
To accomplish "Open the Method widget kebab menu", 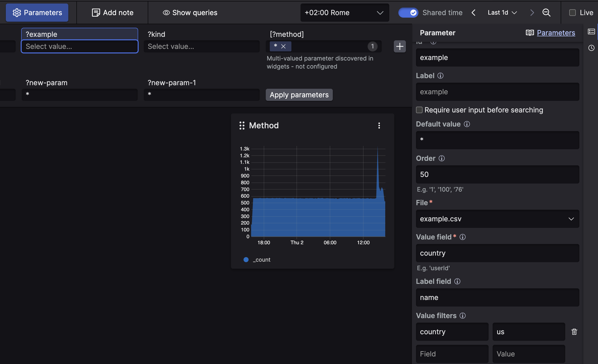I will tap(379, 125).
